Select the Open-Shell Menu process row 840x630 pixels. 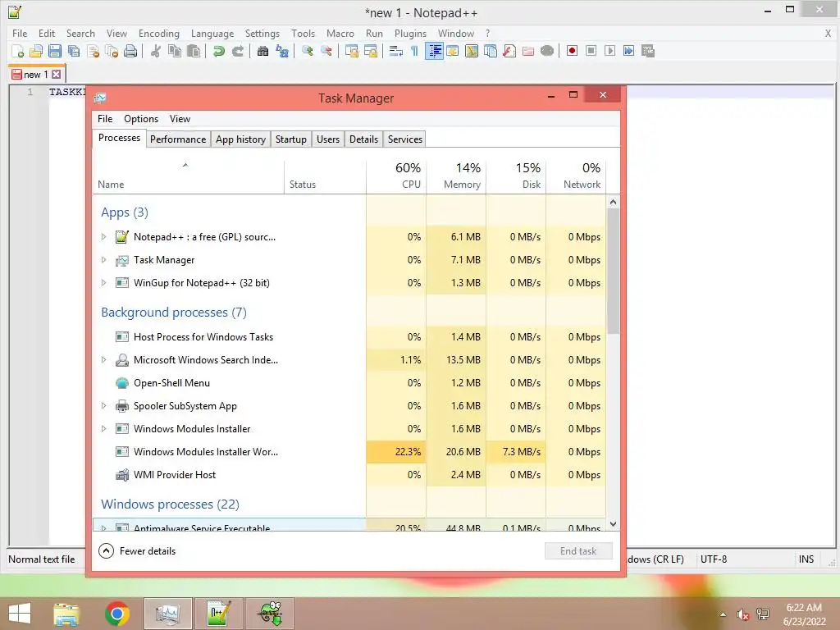click(351, 383)
